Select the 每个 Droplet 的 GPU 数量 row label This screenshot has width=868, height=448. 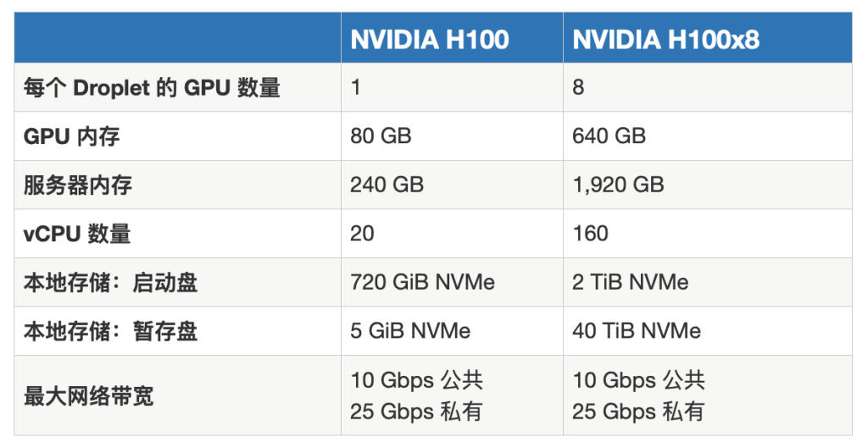tap(152, 87)
